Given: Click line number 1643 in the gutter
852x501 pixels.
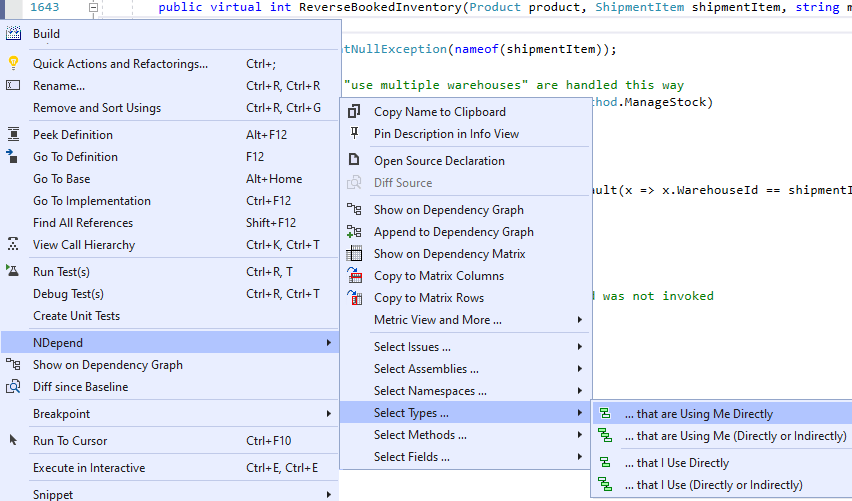Looking at the screenshot, I should pyautogui.click(x=45, y=7).
